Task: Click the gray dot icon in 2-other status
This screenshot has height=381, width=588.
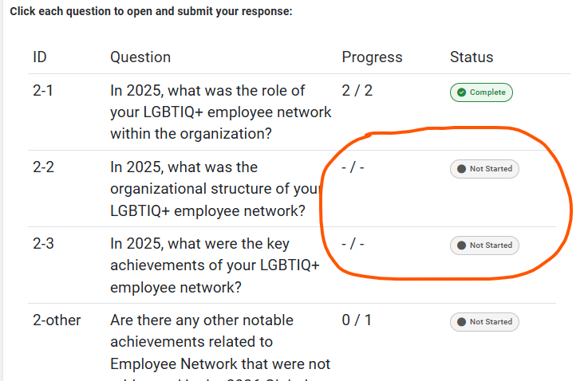Action: tap(460, 322)
